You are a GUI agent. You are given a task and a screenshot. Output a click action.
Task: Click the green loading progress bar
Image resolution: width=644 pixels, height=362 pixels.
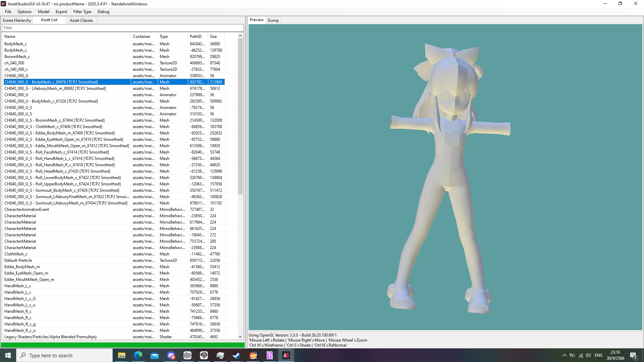123,345
